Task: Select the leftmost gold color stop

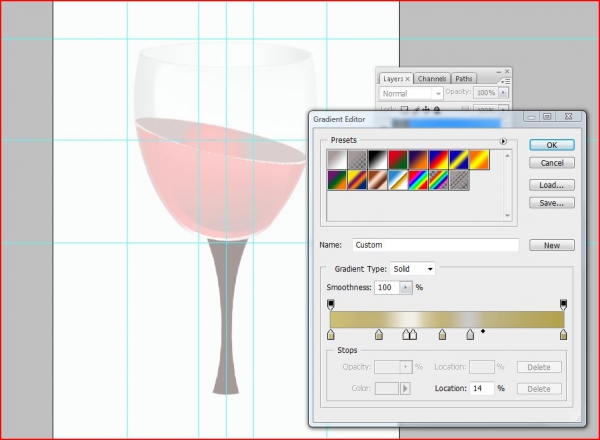Action: pos(331,335)
